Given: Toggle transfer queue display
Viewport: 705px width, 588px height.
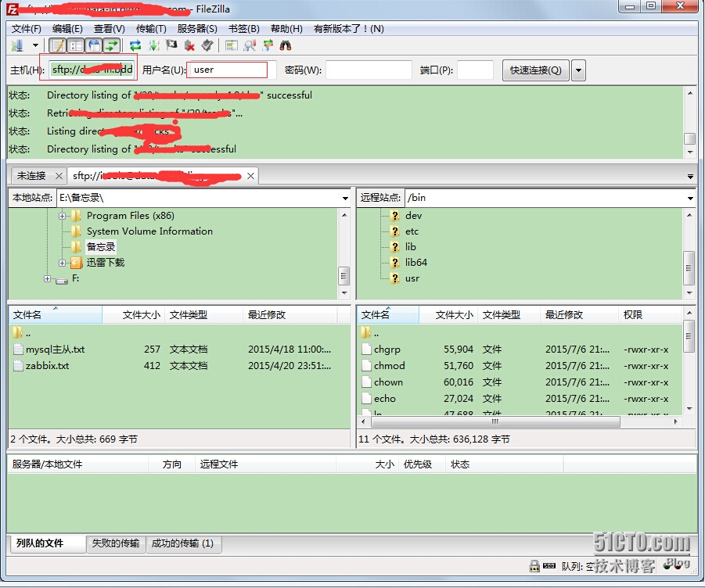Looking at the screenshot, I should coord(112,45).
